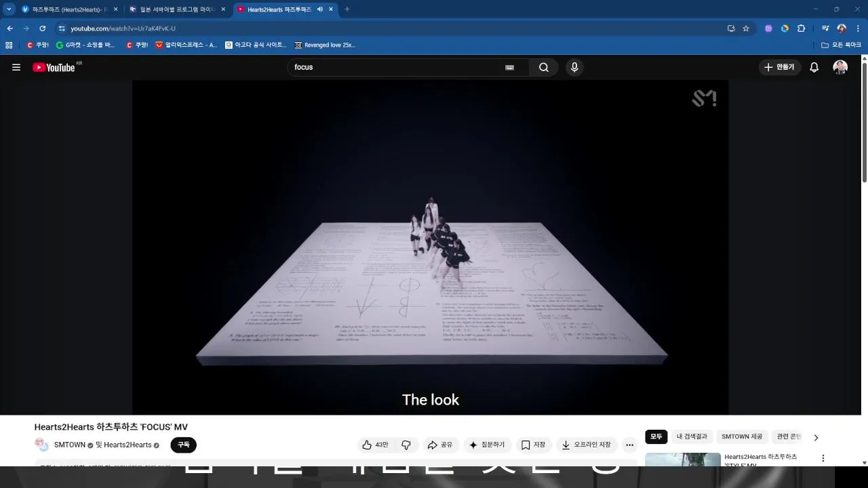Open YouTube notifications bell
The image size is (868, 488).
click(x=814, y=67)
